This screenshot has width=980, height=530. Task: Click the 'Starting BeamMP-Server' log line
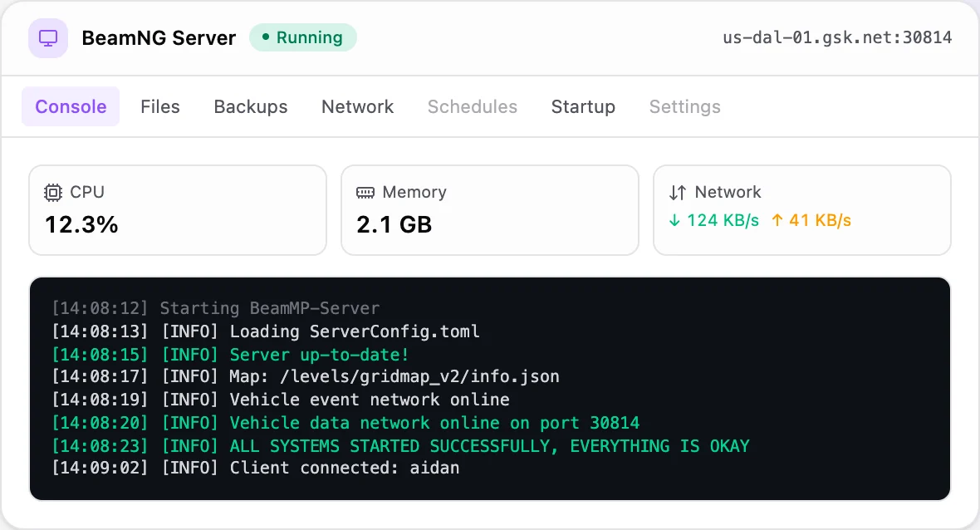click(x=216, y=308)
